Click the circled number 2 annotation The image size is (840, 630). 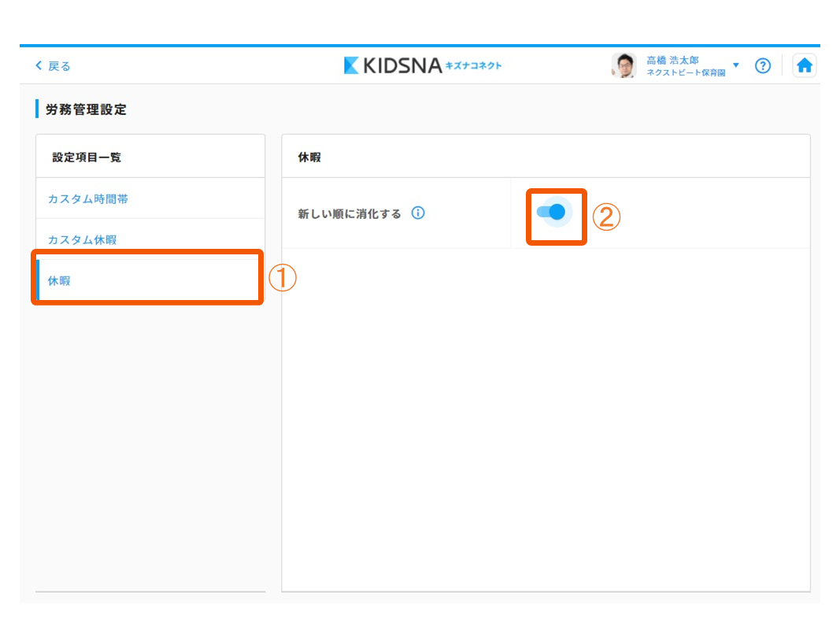click(606, 217)
